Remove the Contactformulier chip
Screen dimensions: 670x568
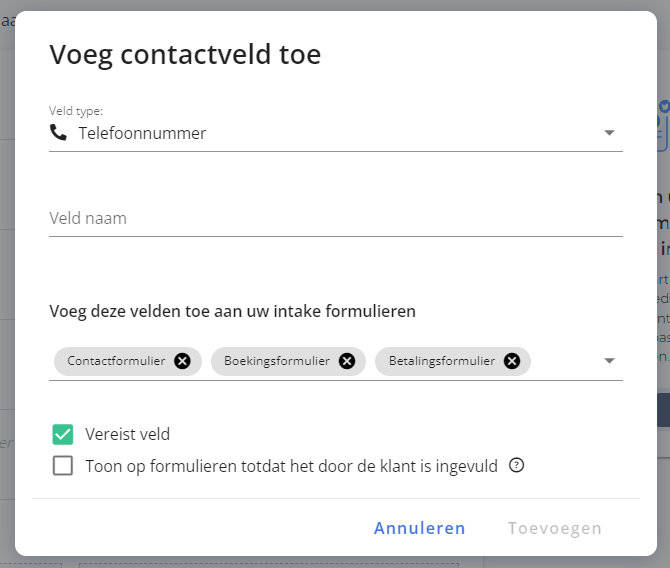click(x=182, y=361)
